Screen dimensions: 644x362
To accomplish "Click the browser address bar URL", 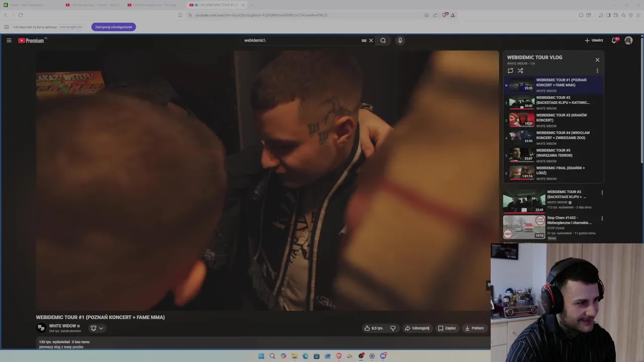I will tap(261, 15).
